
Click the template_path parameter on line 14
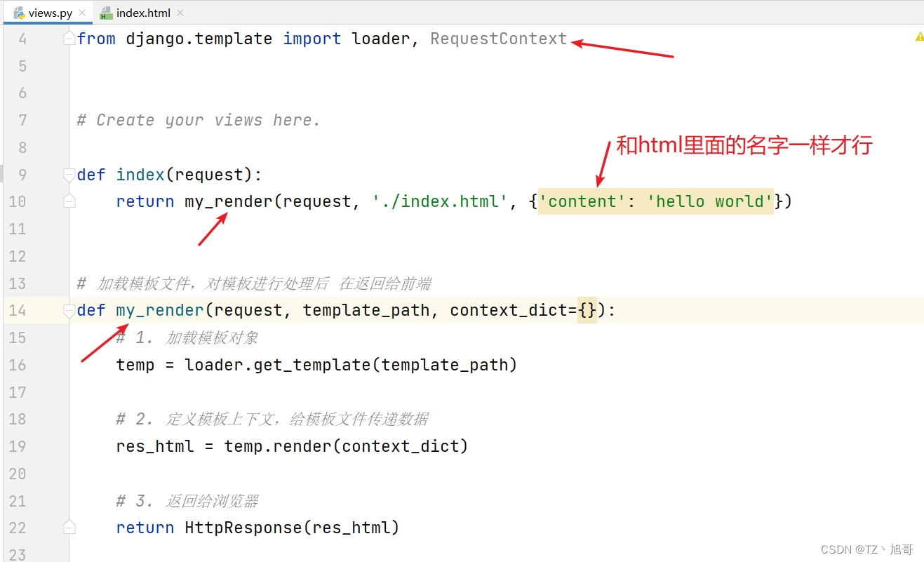(x=366, y=311)
